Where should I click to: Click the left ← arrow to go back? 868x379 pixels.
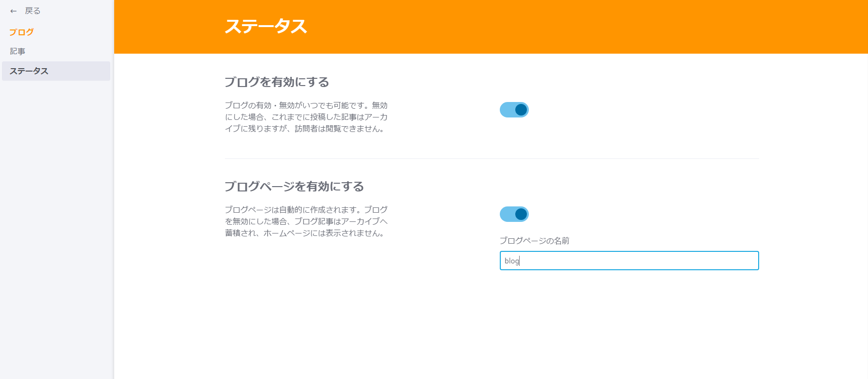(x=13, y=11)
